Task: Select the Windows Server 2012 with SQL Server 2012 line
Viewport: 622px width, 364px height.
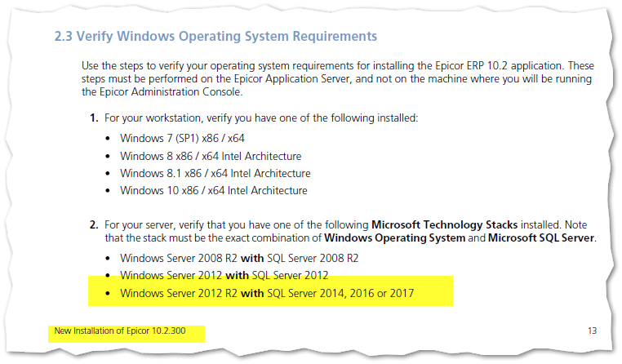Action: pos(224,274)
